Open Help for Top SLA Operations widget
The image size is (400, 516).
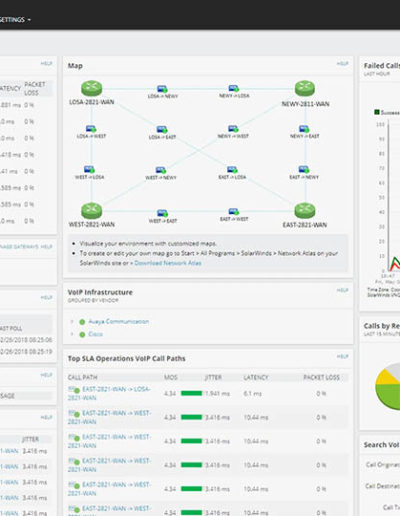pos(342,356)
